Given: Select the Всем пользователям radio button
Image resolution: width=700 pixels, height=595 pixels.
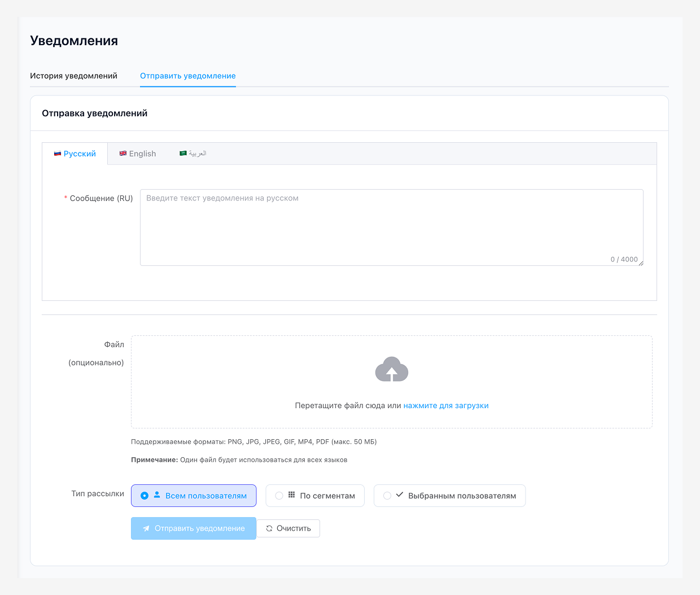Looking at the screenshot, I should click(x=145, y=496).
